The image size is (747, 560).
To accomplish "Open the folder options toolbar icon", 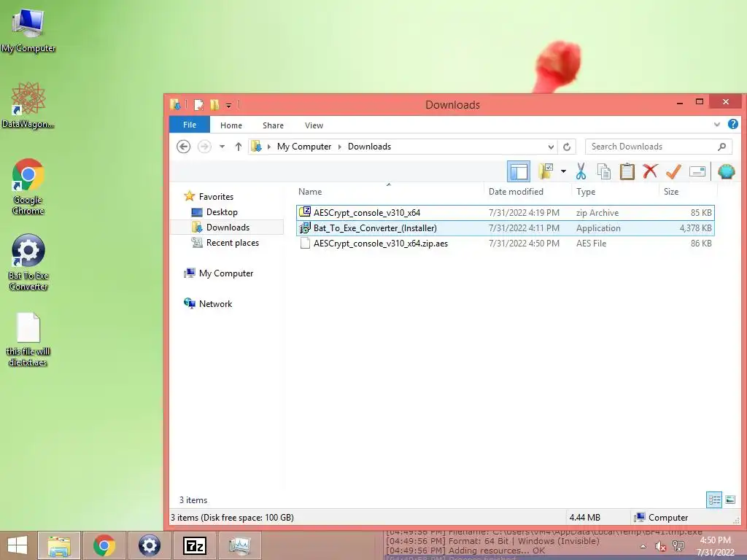I will (x=546, y=171).
